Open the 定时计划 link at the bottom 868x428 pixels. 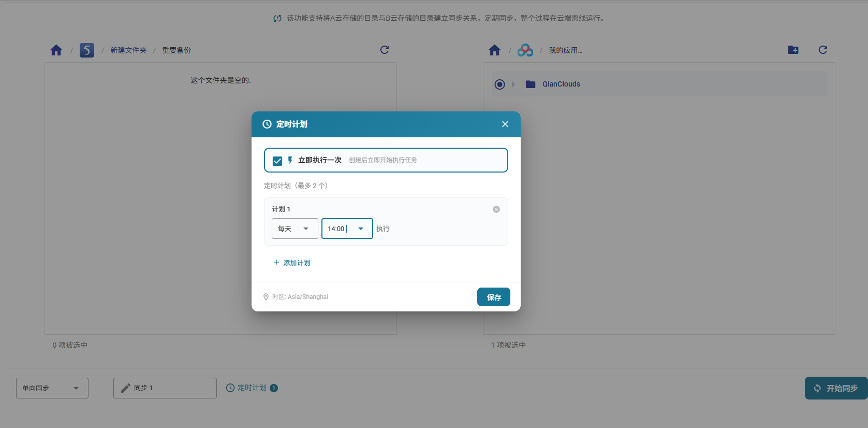(252, 388)
